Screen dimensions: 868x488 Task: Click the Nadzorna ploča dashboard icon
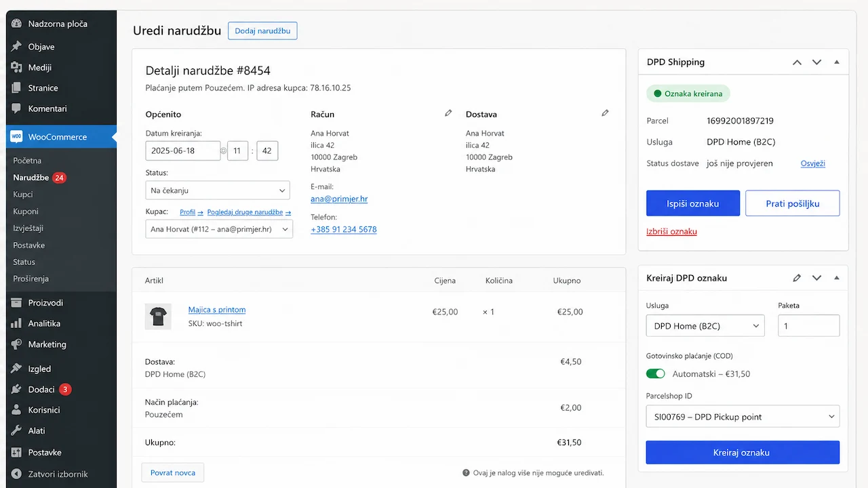pyautogui.click(x=17, y=24)
